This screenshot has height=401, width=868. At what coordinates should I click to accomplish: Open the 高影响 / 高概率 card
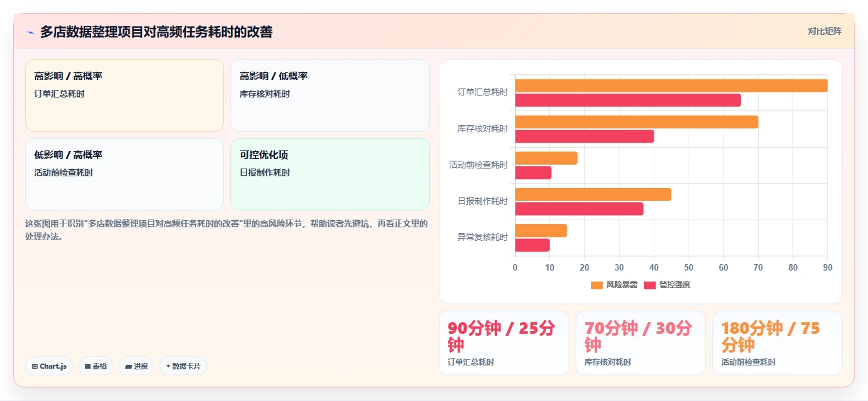pyautogui.click(x=125, y=96)
